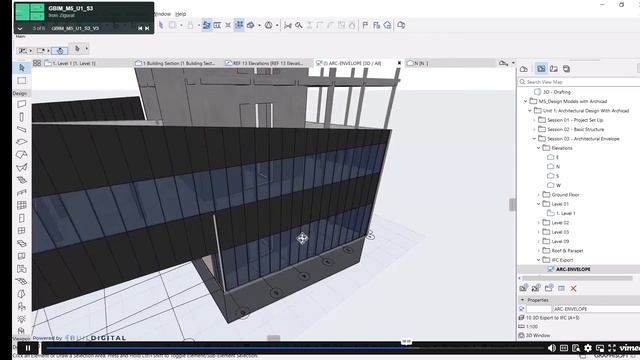This screenshot has height=360, width=640.
Task: Open the Window menu
Action: [162, 14]
